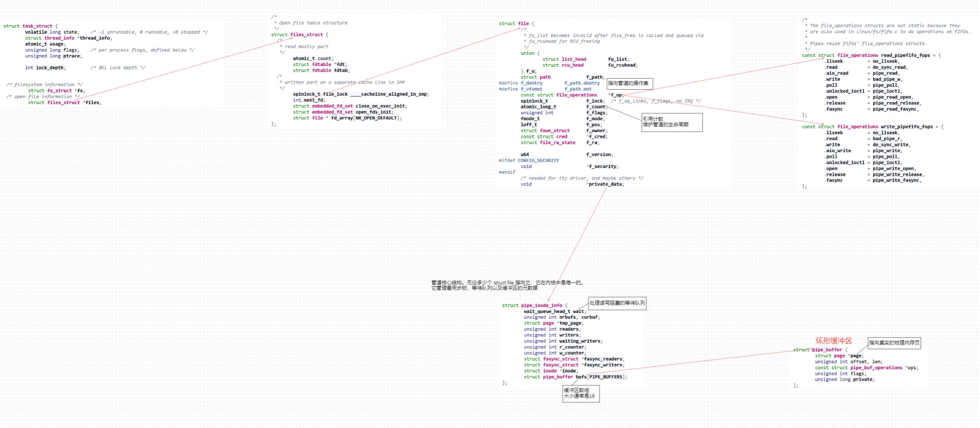Select the '引用计数 维护管道的生命周期' note box

pyautogui.click(x=672, y=122)
